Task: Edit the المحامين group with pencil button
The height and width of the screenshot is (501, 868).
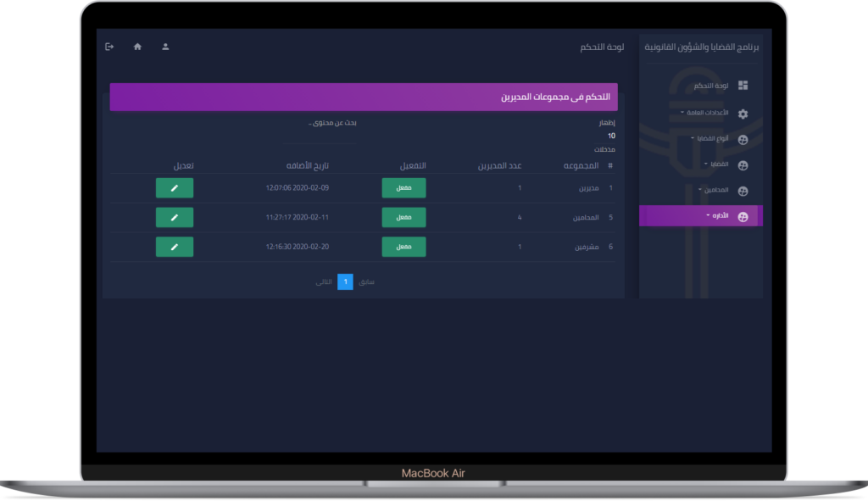Action: (175, 218)
